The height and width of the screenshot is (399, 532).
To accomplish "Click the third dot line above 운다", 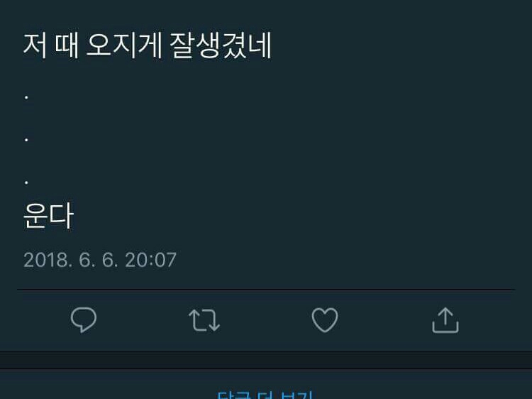I will 26,182.
